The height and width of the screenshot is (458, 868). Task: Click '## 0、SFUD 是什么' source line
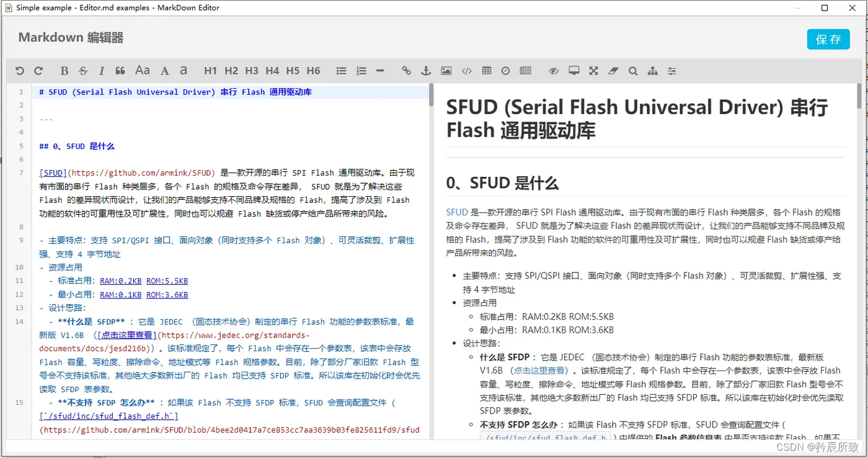[77, 146]
